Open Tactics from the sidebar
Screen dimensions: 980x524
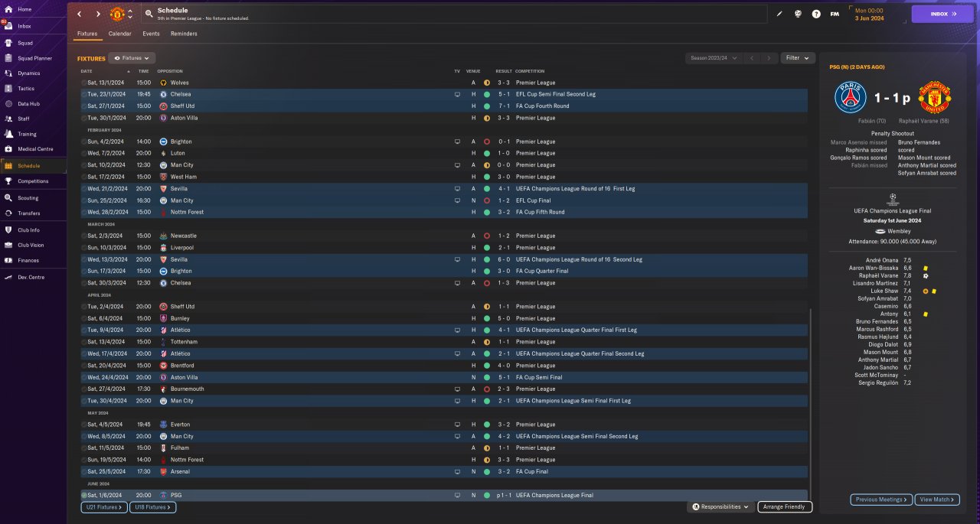[33, 89]
